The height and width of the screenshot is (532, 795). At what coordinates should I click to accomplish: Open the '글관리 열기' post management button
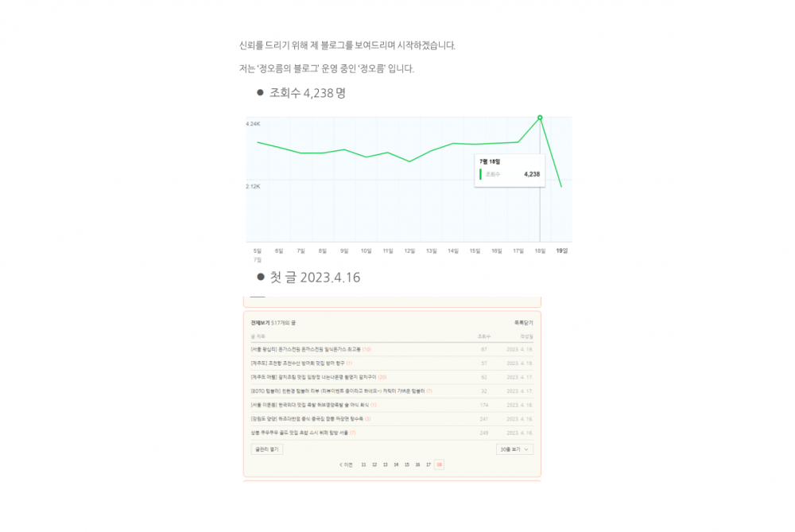[266, 449]
